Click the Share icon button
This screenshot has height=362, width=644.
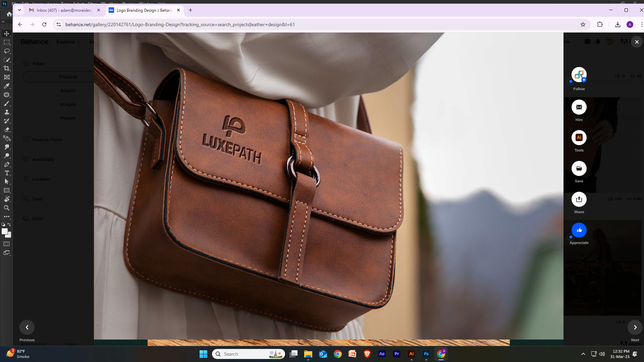[x=579, y=199]
